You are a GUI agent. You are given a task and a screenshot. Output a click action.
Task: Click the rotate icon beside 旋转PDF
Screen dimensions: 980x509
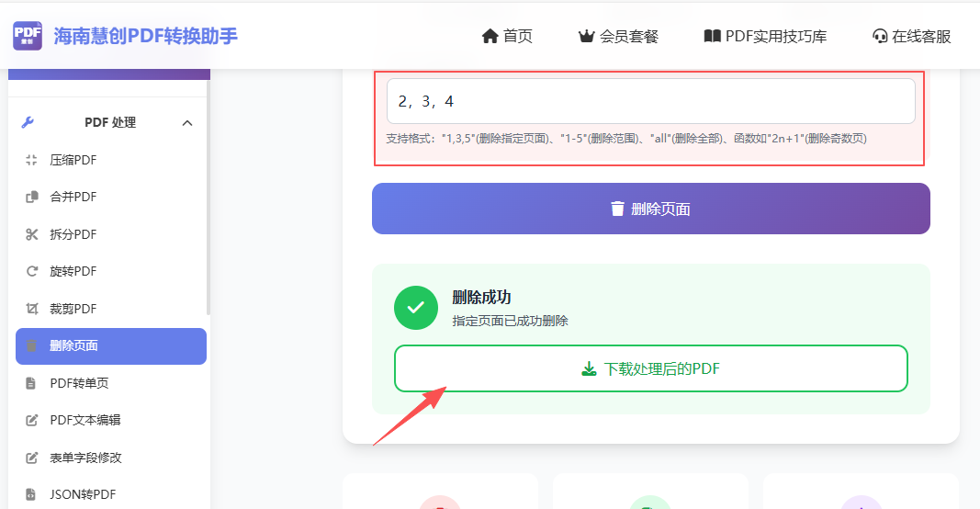point(31,271)
